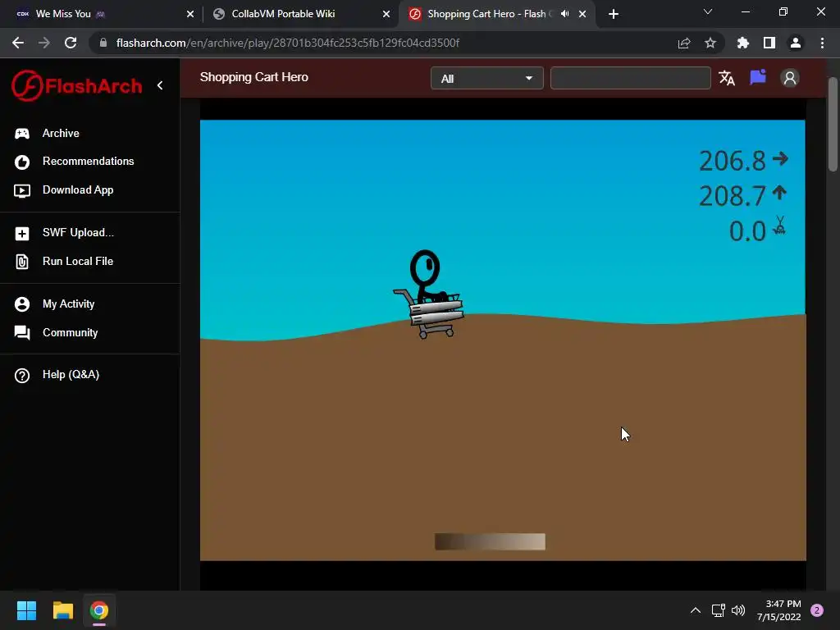Collapse the FlashArch sidebar
The height and width of the screenshot is (630, 840).
(x=160, y=85)
